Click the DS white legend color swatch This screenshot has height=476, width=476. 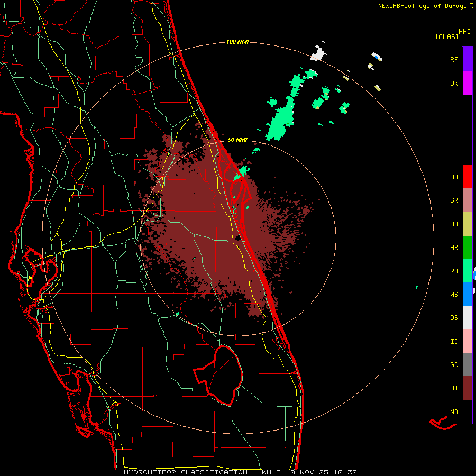(467, 317)
